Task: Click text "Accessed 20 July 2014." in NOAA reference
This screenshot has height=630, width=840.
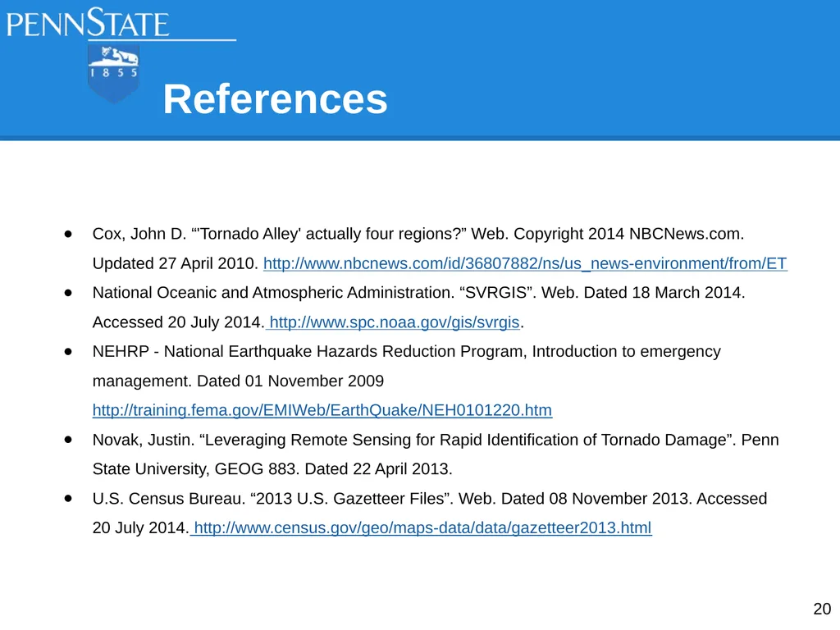Action: [x=178, y=322]
